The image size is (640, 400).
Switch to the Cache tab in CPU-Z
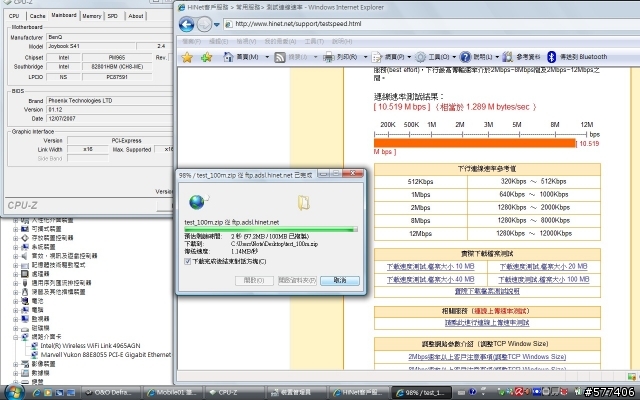tap(37, 16)
